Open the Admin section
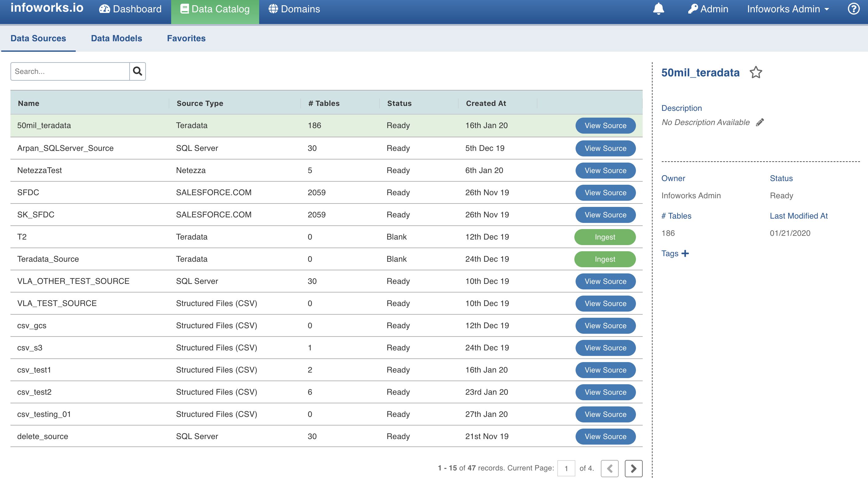 [x=708, y=9]
